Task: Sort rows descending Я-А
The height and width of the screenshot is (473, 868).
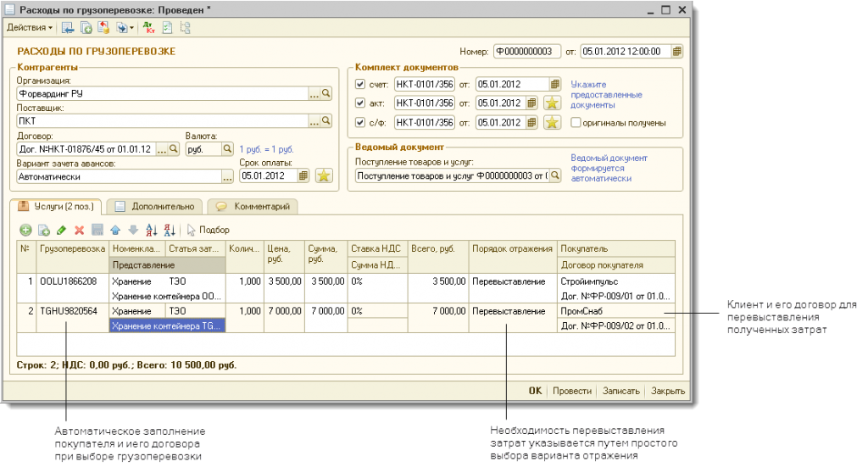Action: click(170, 230)
